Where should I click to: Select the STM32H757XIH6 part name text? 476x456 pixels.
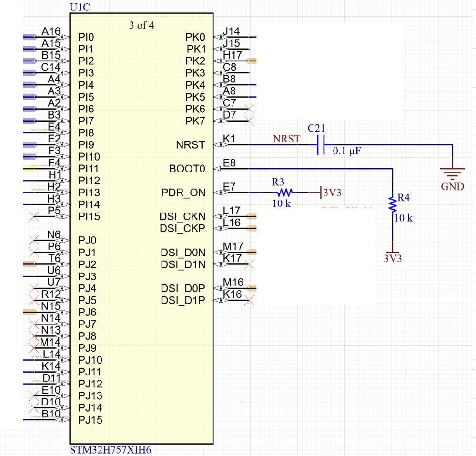111,450
